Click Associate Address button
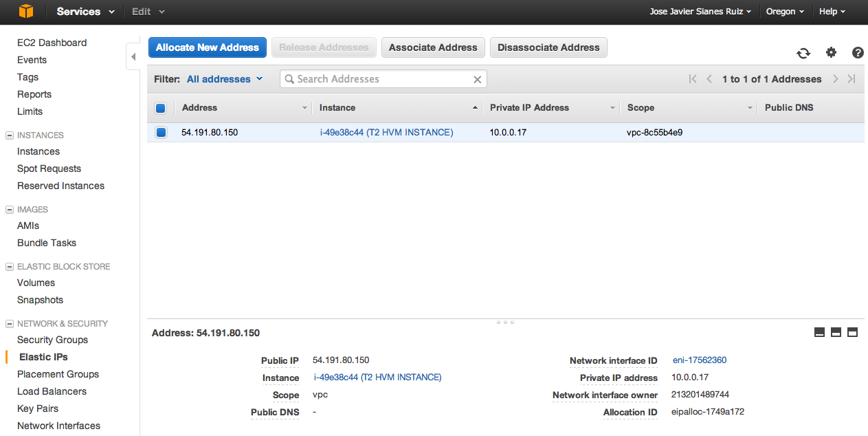This screenshot has height=436, width=868. 433,47
